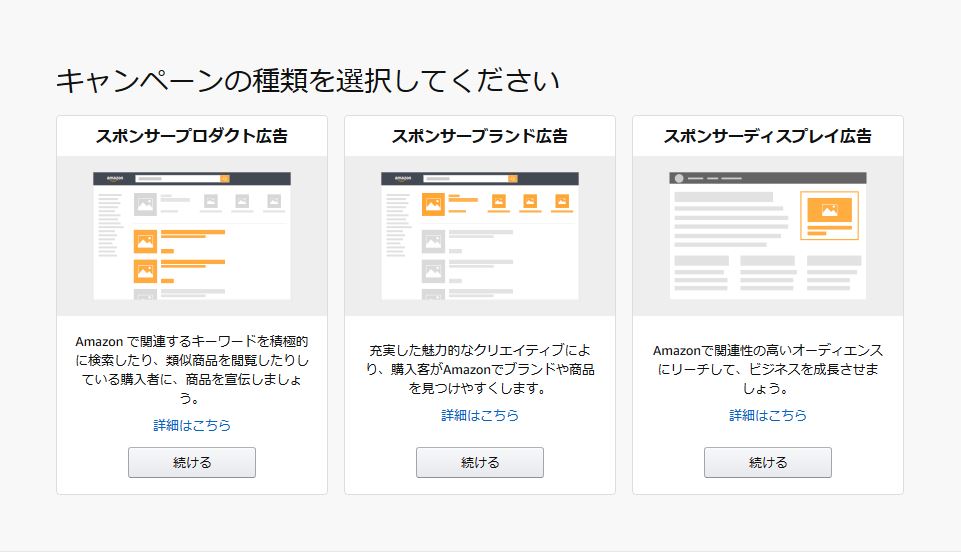The width and height of the screenshot is (961, 556).
Task: Click the キャンペーンの種類を選択してください heading
Action: (308, 80)
